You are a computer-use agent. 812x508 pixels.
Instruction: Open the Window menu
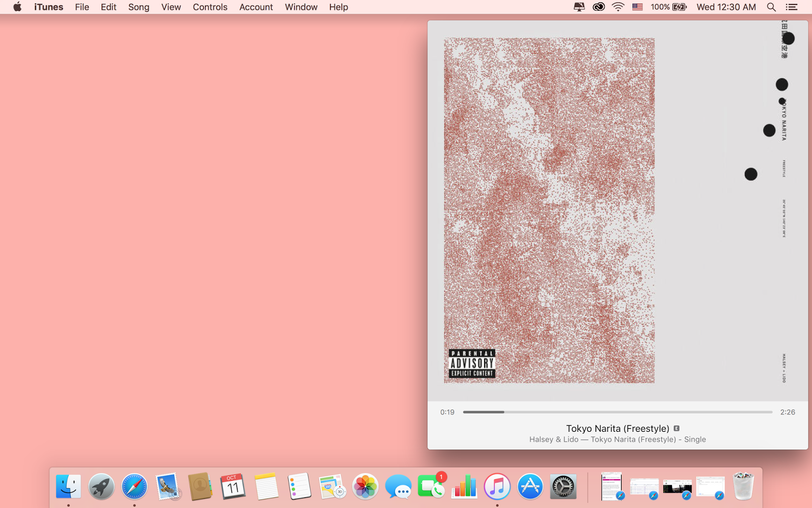(301, 7)
